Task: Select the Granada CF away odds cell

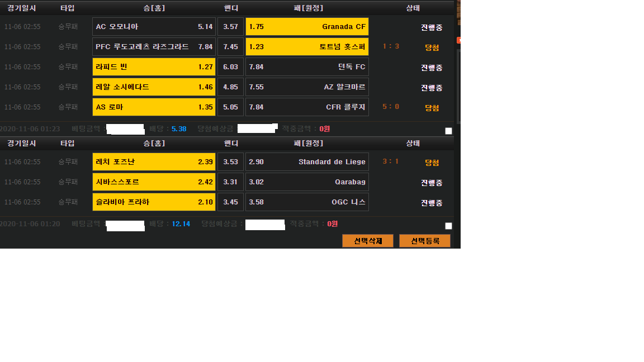Action: (307, 27)
